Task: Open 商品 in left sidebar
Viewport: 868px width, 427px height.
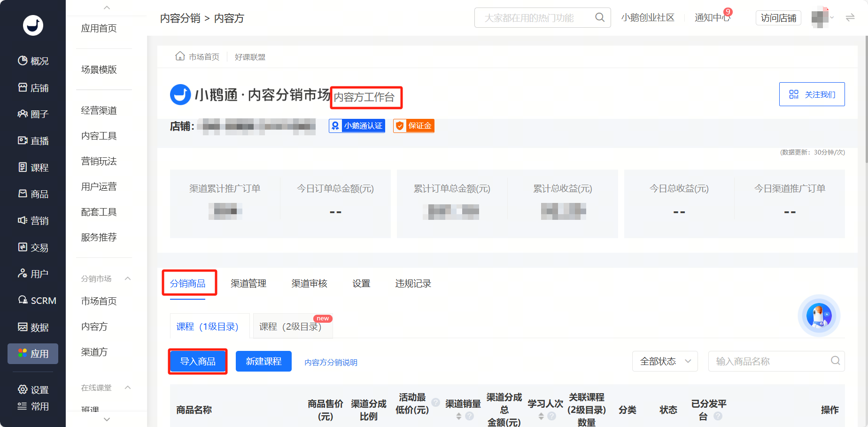Action: (33, 194)
